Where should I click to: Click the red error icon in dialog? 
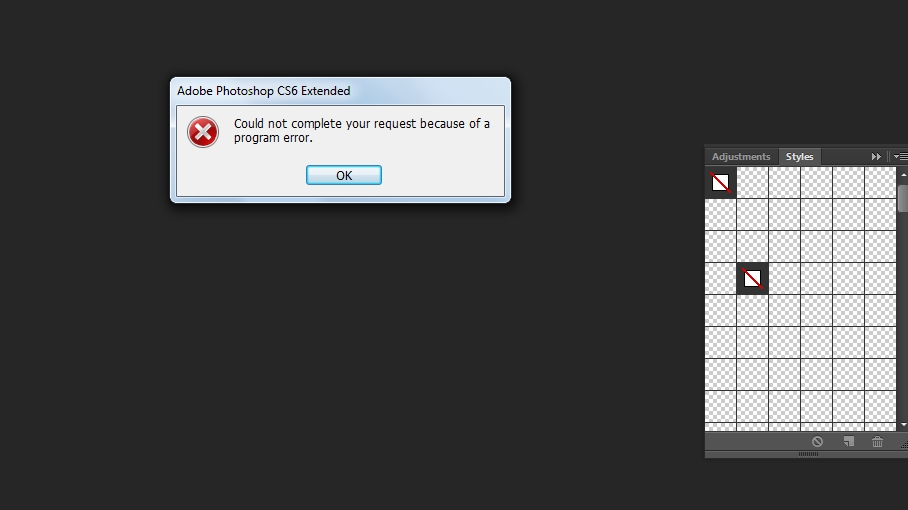click(203, 132)
